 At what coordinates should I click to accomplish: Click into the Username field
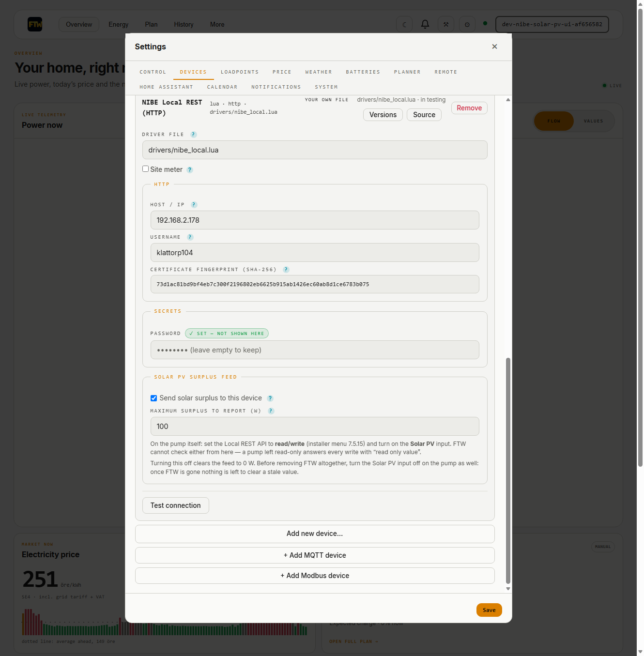(x=315, y=253)
